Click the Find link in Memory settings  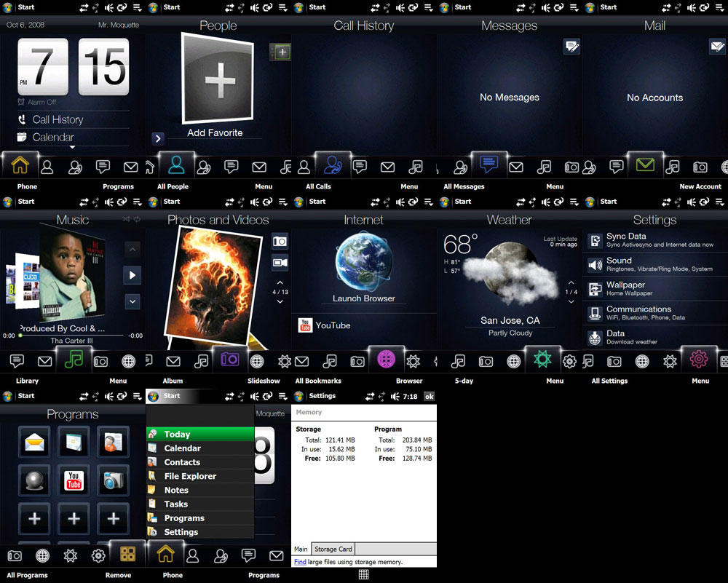300,562
